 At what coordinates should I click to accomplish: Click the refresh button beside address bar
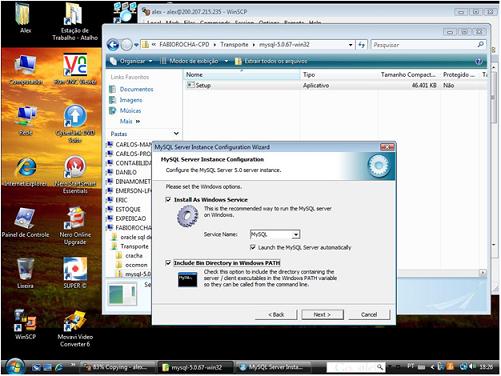(362, 45)
